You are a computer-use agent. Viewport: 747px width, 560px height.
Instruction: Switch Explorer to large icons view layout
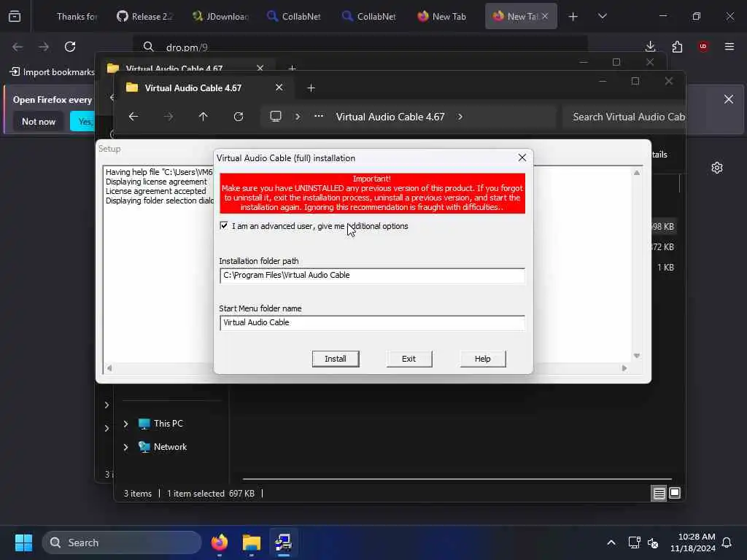pos(675,493)
